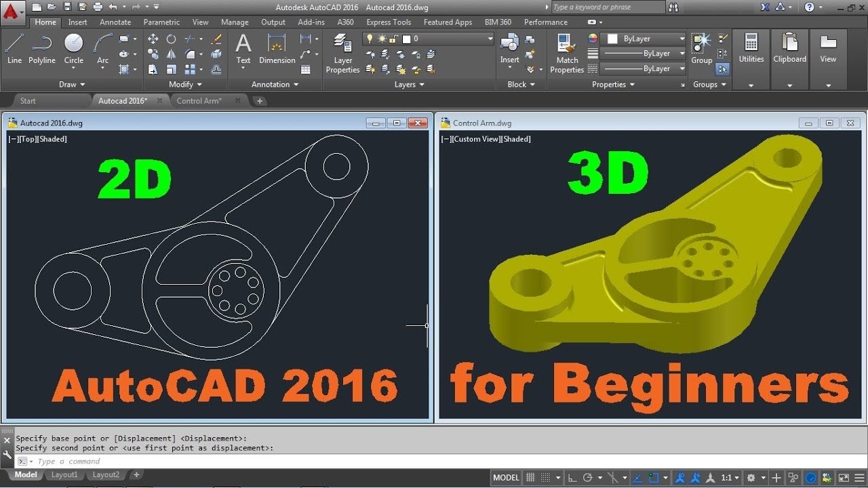Click the Match Properties icon
Viewport: 868px width, 488px height.
(567, 53)
